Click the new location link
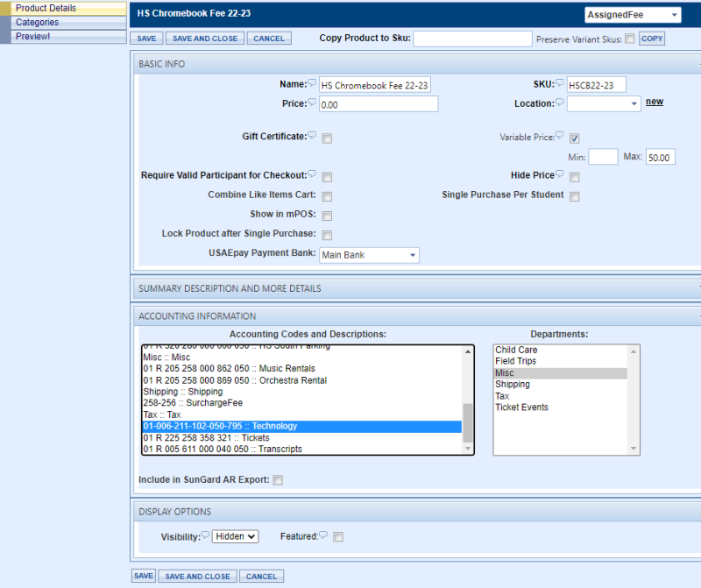This screenshot has height=588, width=701. click(x=655, y=102)
